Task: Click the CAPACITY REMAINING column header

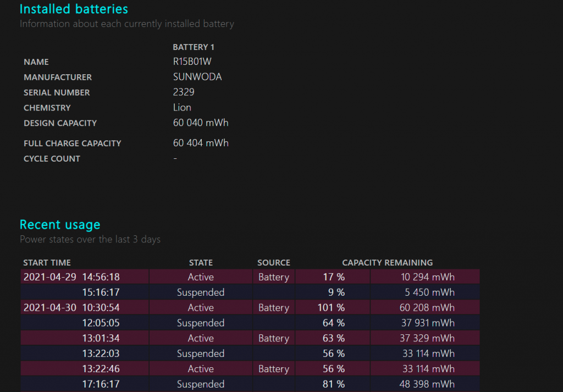Action: tap(388, 263)
